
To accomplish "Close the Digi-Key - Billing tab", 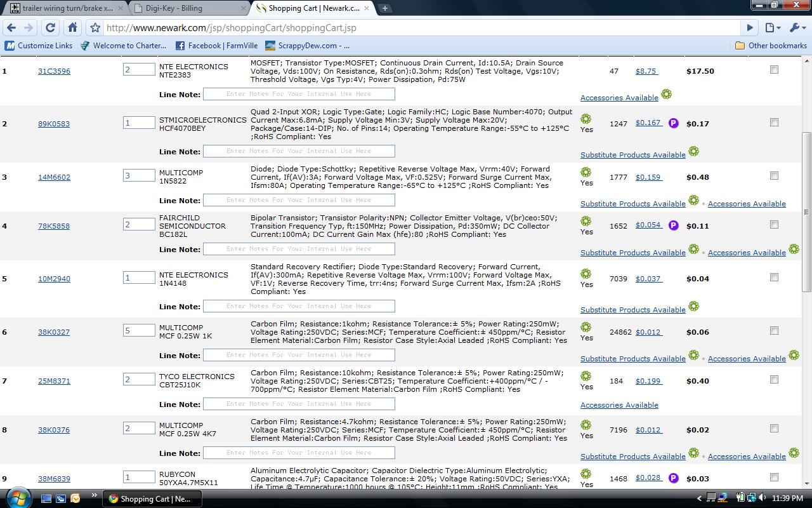I will pos(243,8).
